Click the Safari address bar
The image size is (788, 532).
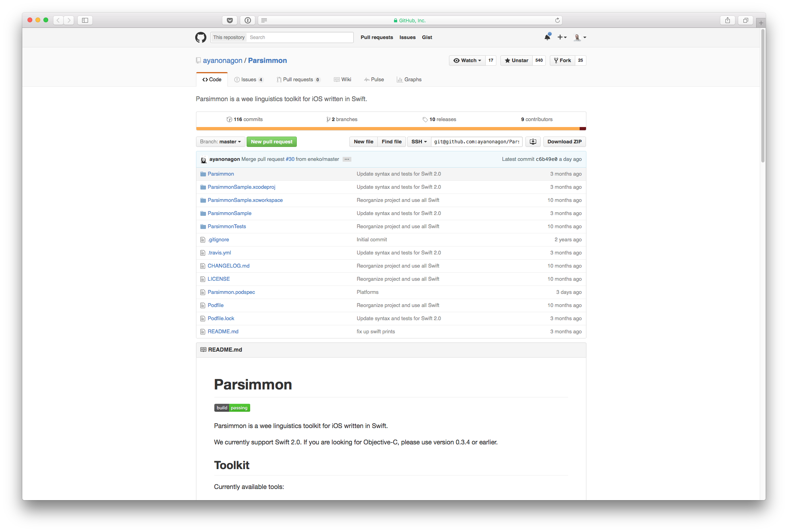click(410, 20)
